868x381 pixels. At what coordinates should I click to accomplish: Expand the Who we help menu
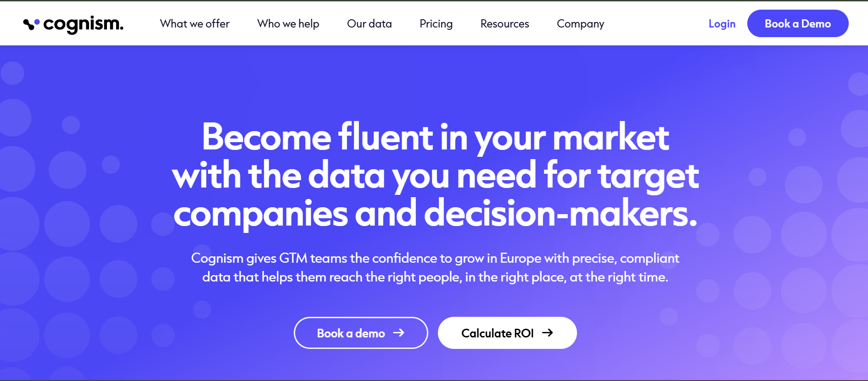pyautogui.click(x=288, y=24)
